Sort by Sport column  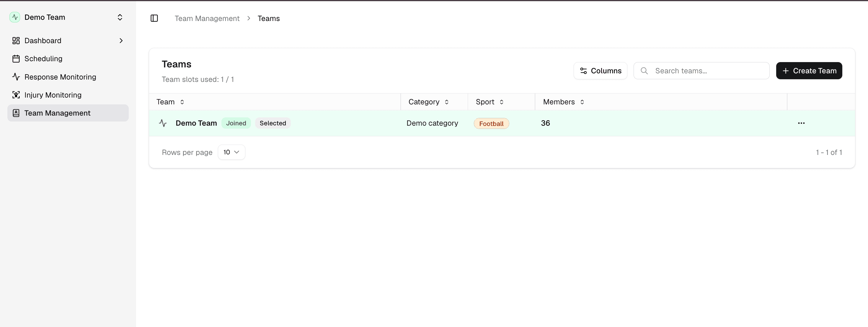[x=490, y=102]
